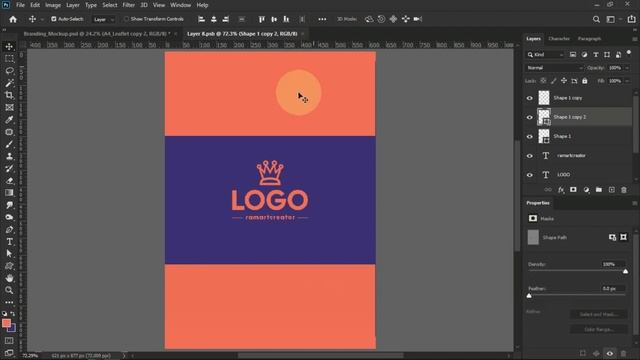
Task: Switch to the Character tab
Action: click(x=559, y=39)
